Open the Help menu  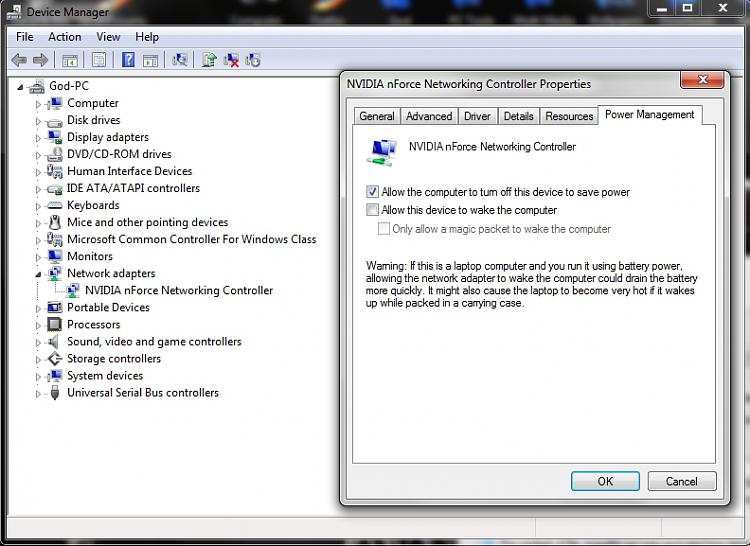[147, 37]
